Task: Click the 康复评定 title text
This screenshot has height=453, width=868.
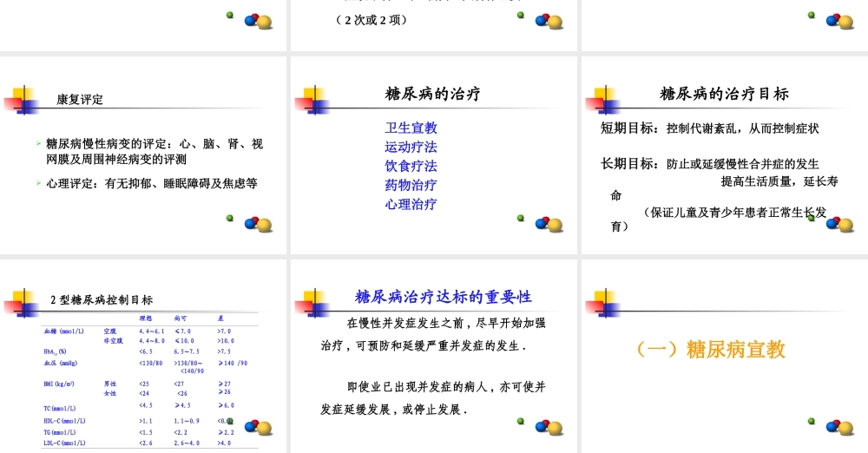Action: [80, 100]
